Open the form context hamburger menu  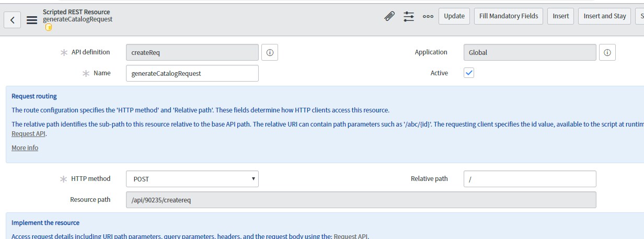[x=31, y=20]
